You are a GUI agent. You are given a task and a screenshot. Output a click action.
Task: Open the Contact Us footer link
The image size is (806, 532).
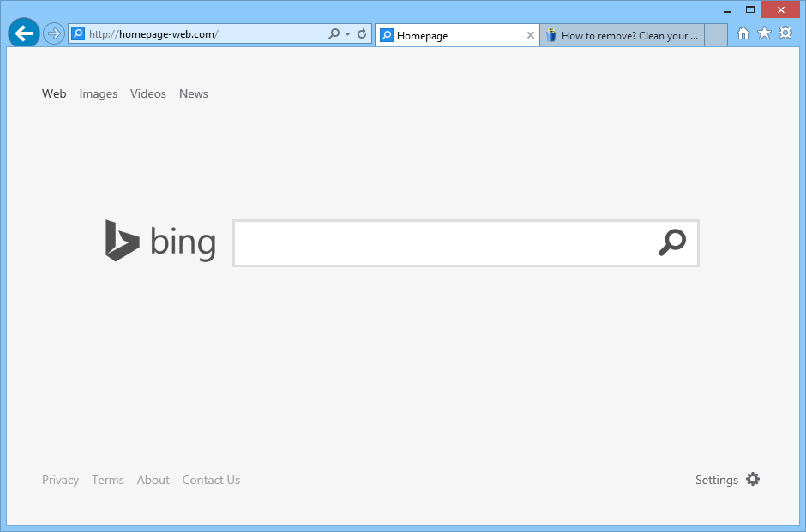(x=211, y=480)
